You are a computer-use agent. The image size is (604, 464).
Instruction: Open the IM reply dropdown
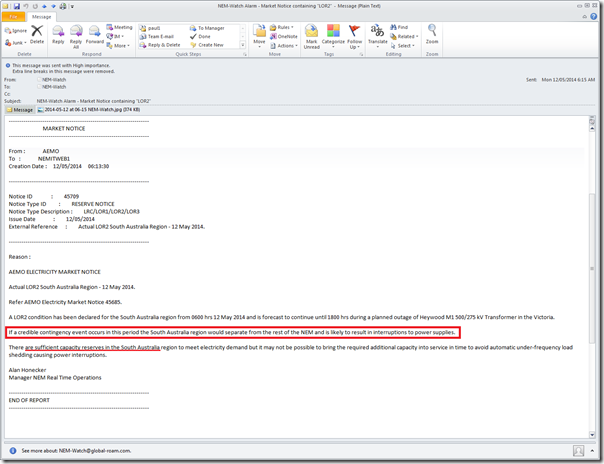116,37
